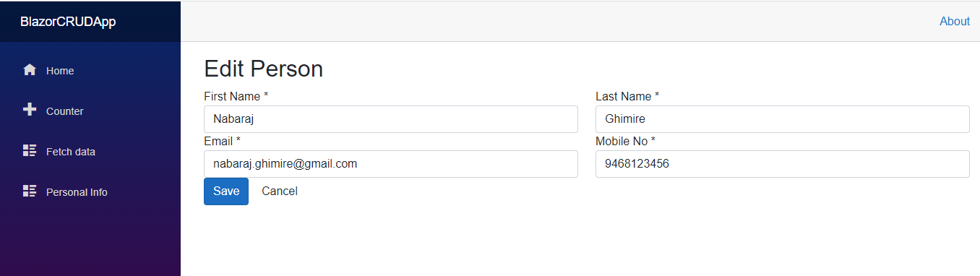
Task: Open the Fetch data page
Action: [90, 152]
